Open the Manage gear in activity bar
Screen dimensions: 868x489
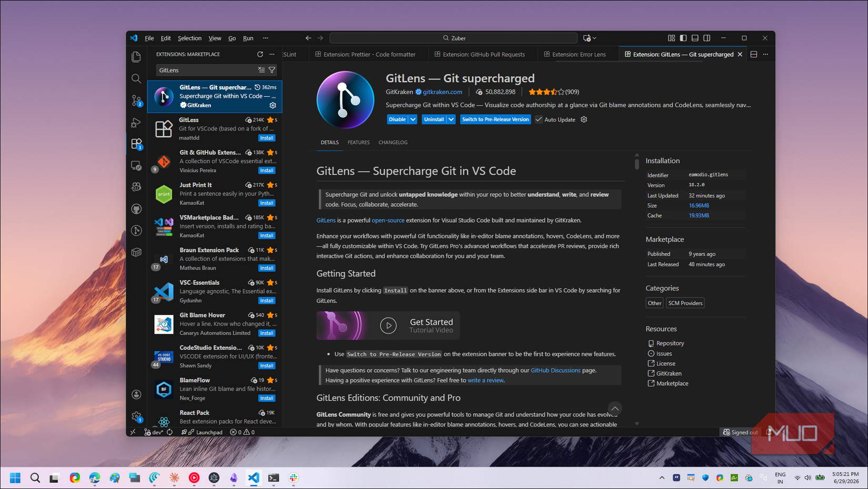(136, 416)
